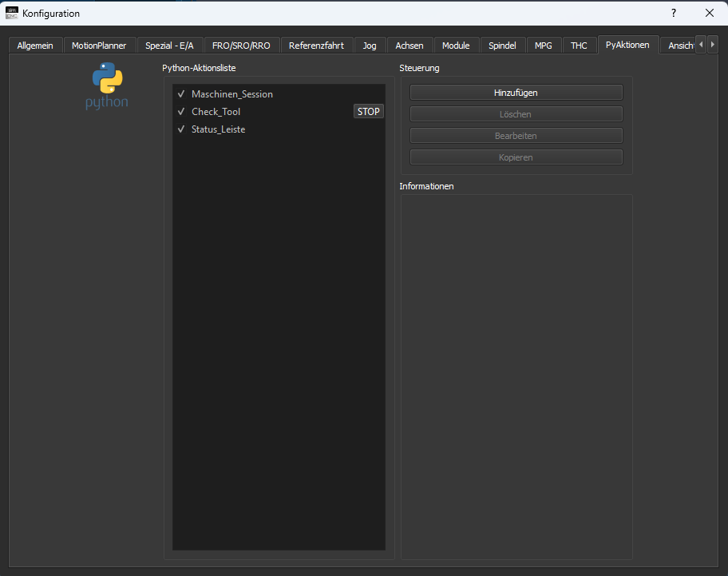
Task: Open the Referenzfahrt tab
Action: click(x=317, y=46)
